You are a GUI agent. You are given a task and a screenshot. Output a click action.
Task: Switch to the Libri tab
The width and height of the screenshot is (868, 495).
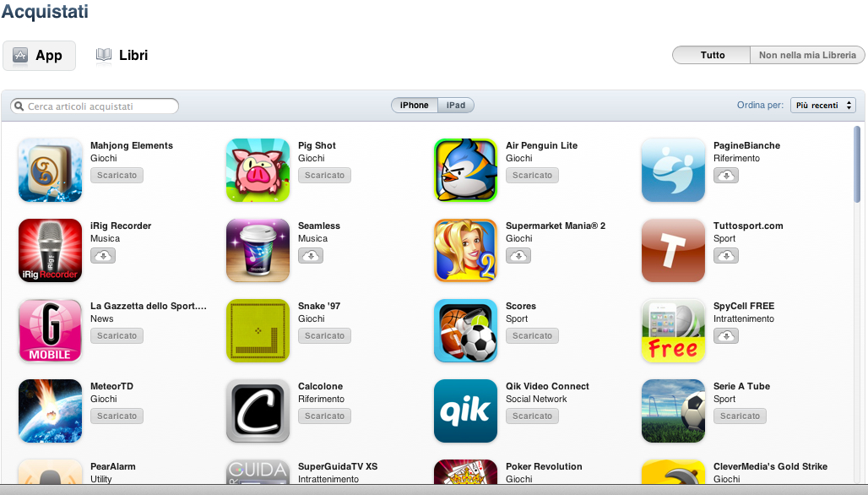122,56
